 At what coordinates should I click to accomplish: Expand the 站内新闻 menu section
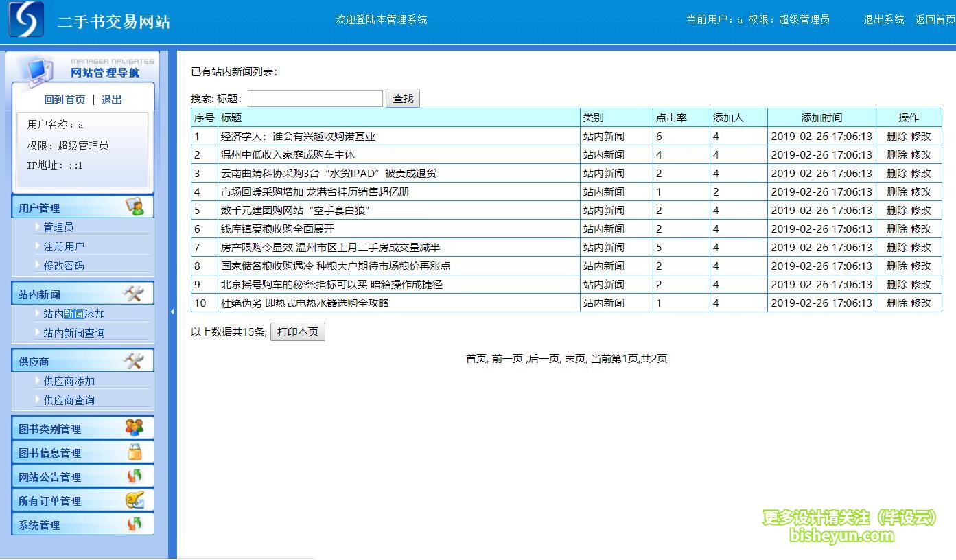tap(82, 294)
